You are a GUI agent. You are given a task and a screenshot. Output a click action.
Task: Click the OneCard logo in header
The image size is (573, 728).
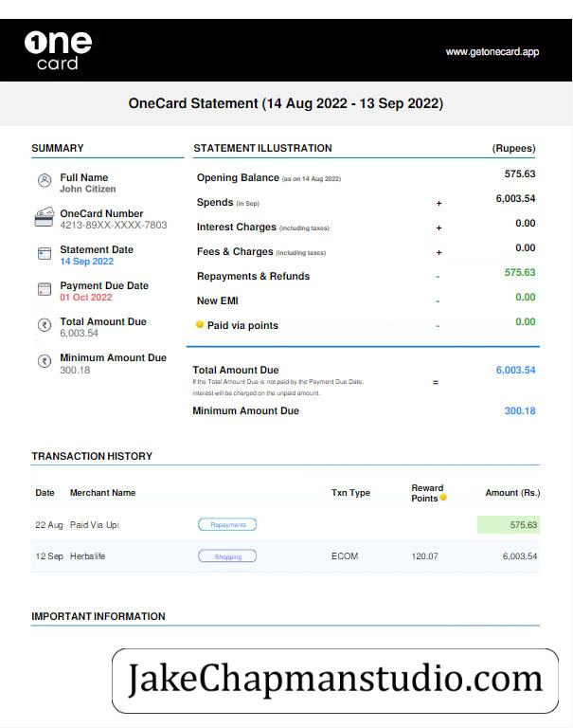(58, 50)
